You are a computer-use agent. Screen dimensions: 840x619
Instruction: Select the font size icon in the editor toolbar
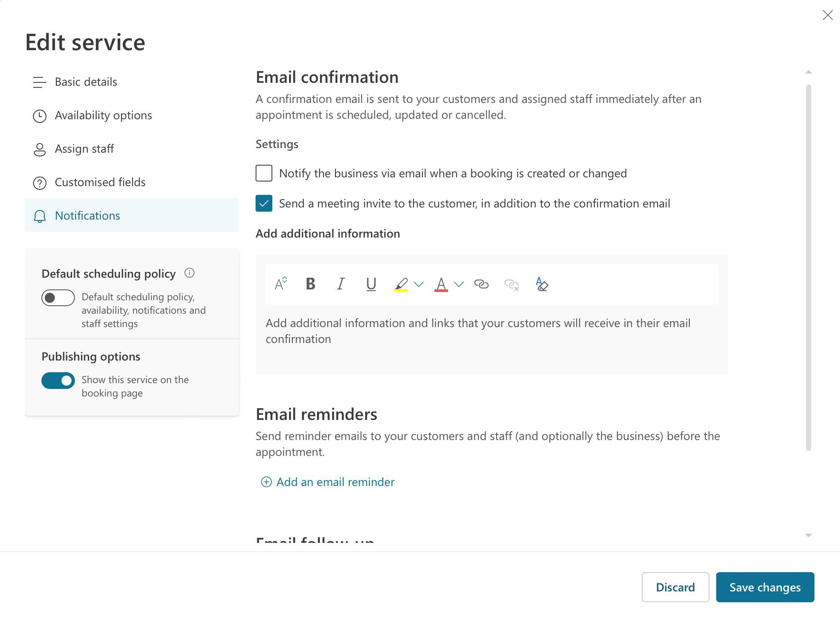[279, 284]
